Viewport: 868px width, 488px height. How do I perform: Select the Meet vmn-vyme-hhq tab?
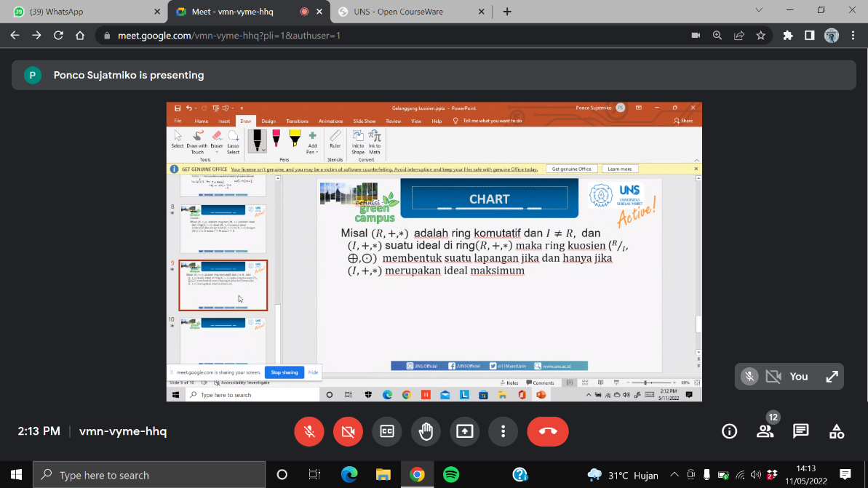(248, 12)
